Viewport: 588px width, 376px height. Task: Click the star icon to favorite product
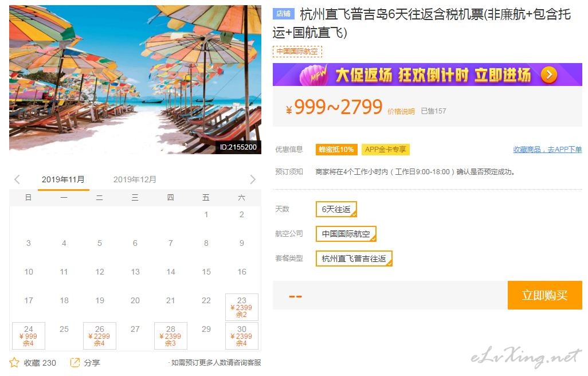pyautogui.click(x=14, y=362)
